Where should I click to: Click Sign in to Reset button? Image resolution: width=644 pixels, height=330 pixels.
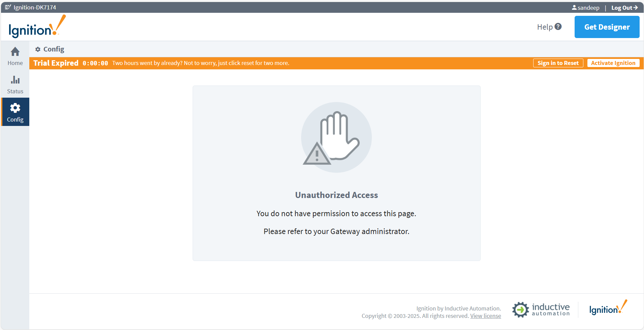pyautogui.click(x=558, y=63)
